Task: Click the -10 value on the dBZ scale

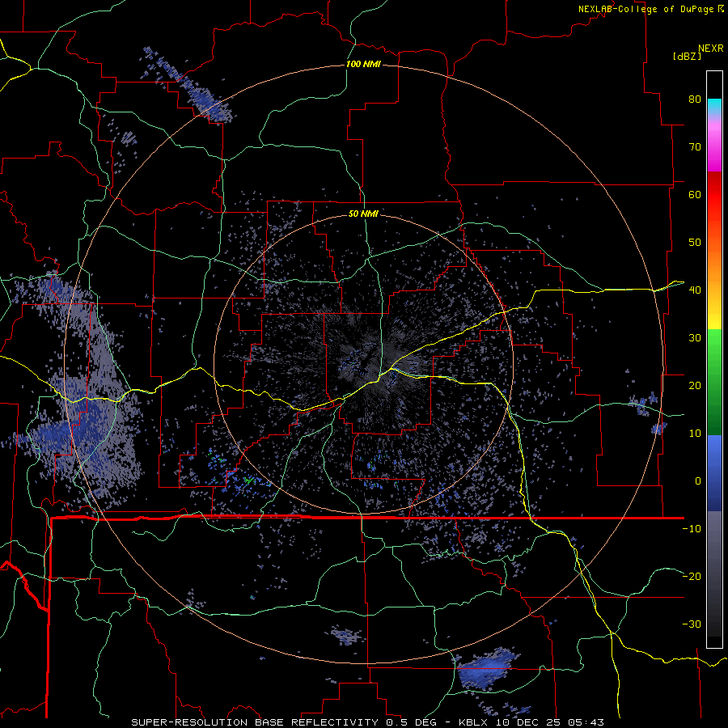Action: pos(692,529)
